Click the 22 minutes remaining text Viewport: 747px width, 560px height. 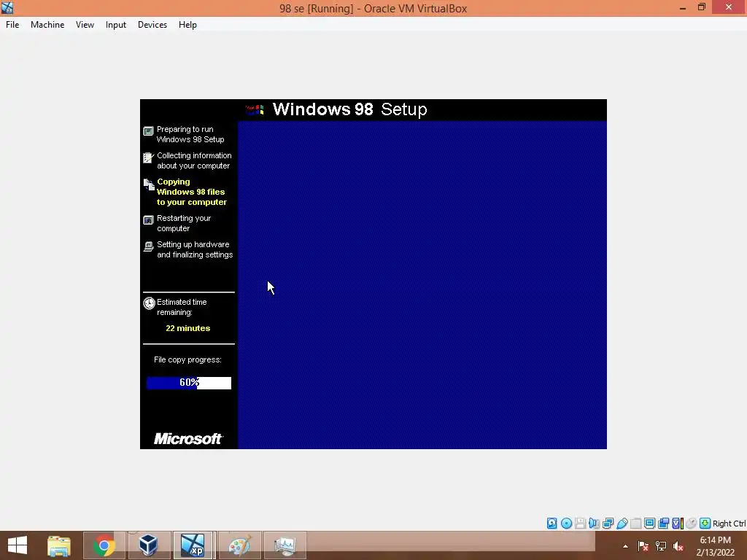coord(187,328)
